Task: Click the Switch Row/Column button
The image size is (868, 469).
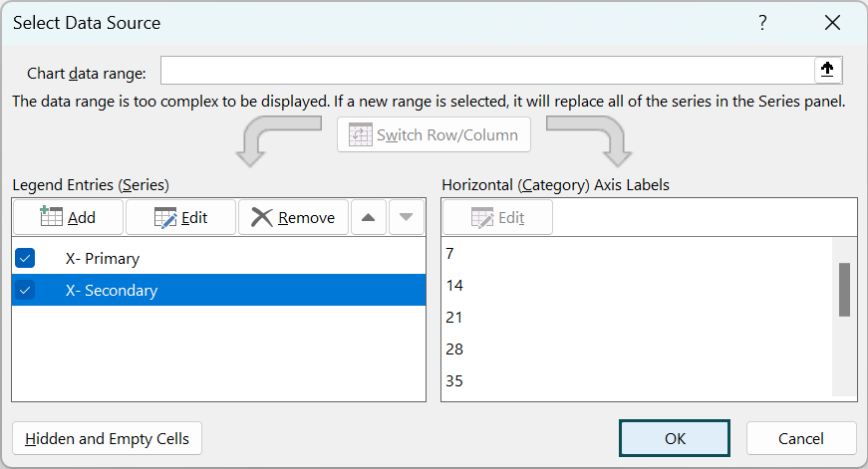Action: click(434, 134)
